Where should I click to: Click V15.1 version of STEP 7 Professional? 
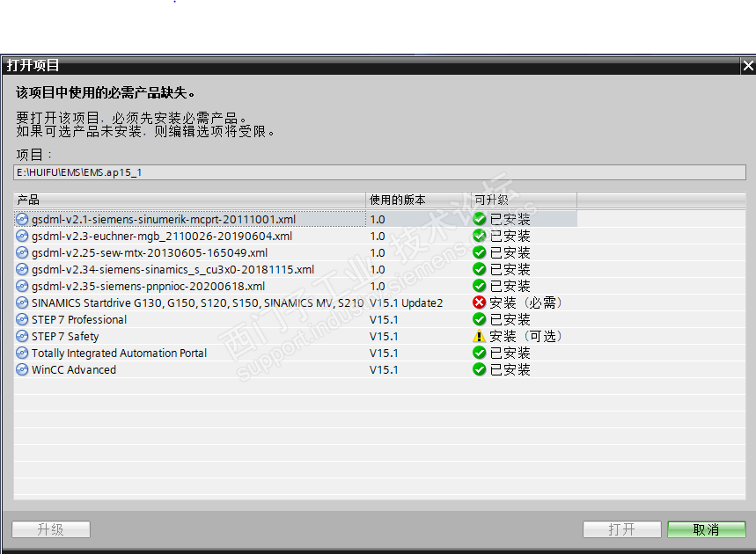pos(384,320)
